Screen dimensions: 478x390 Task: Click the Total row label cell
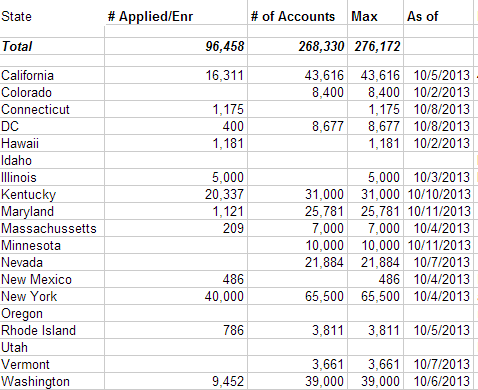pyautogui.click(x=52, y=46)
